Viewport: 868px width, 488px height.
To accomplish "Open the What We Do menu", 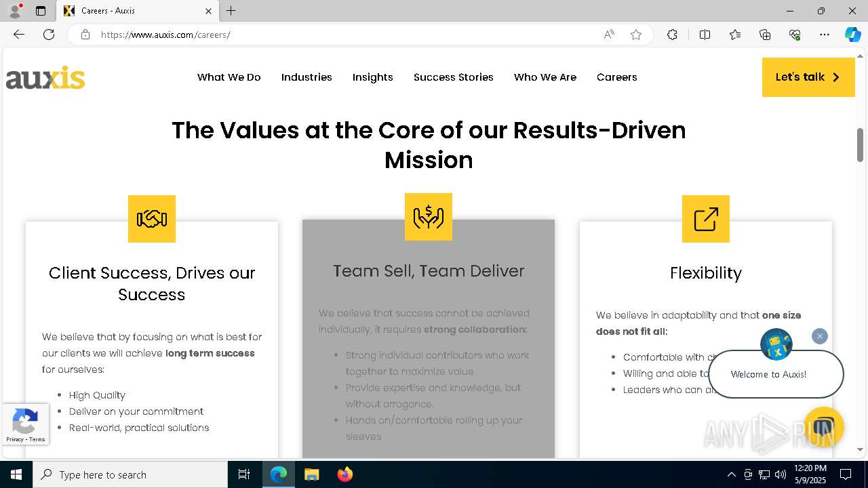I will click(x=229, y=77).
